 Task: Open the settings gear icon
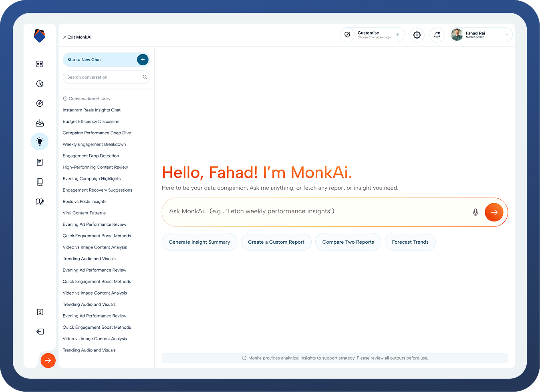[417, 35]
